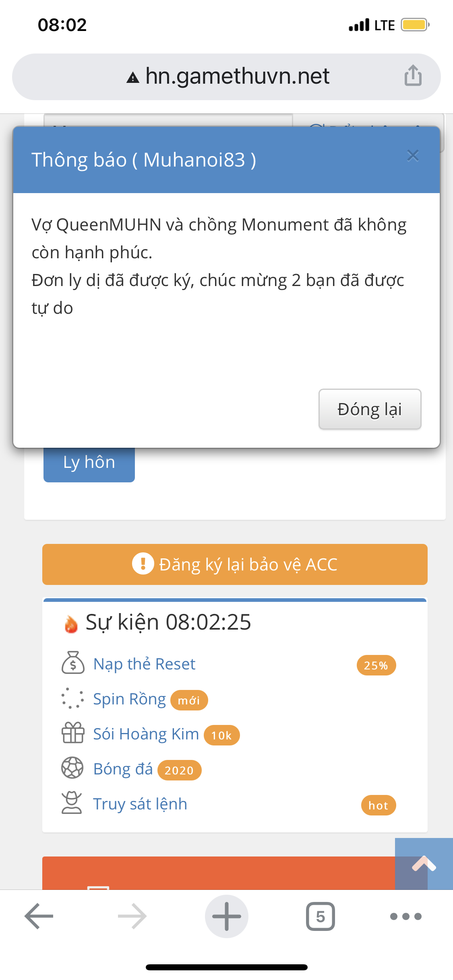
Task: Click the Ly hôn button
Action: click(x=89, y=463)
